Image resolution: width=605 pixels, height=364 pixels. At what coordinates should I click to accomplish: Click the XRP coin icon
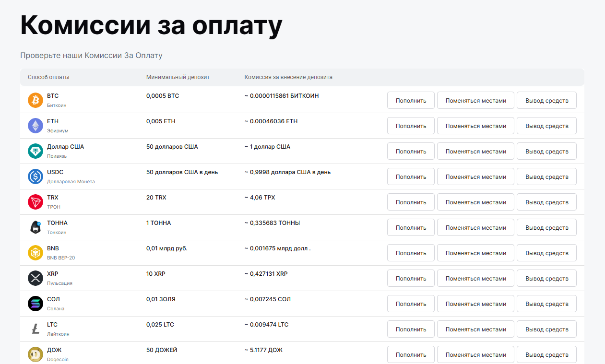36,278
